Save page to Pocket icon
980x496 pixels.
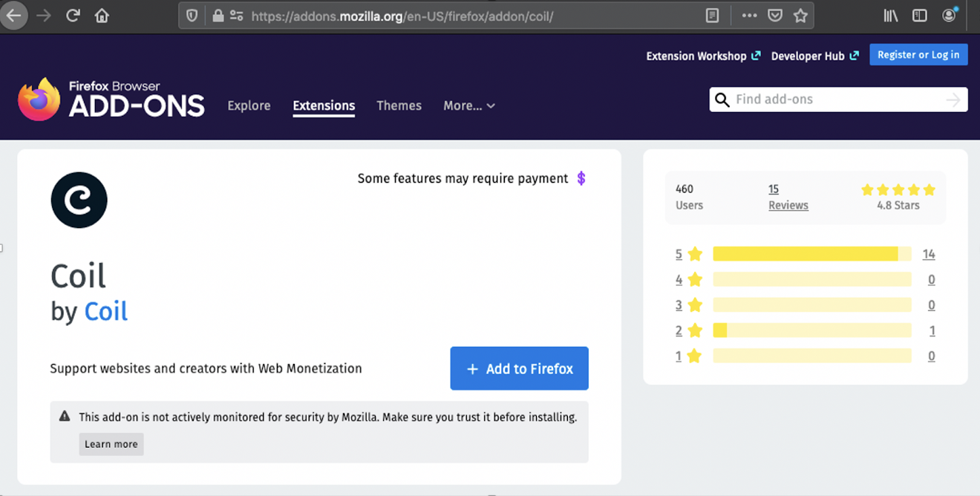[x=775, y=16]
